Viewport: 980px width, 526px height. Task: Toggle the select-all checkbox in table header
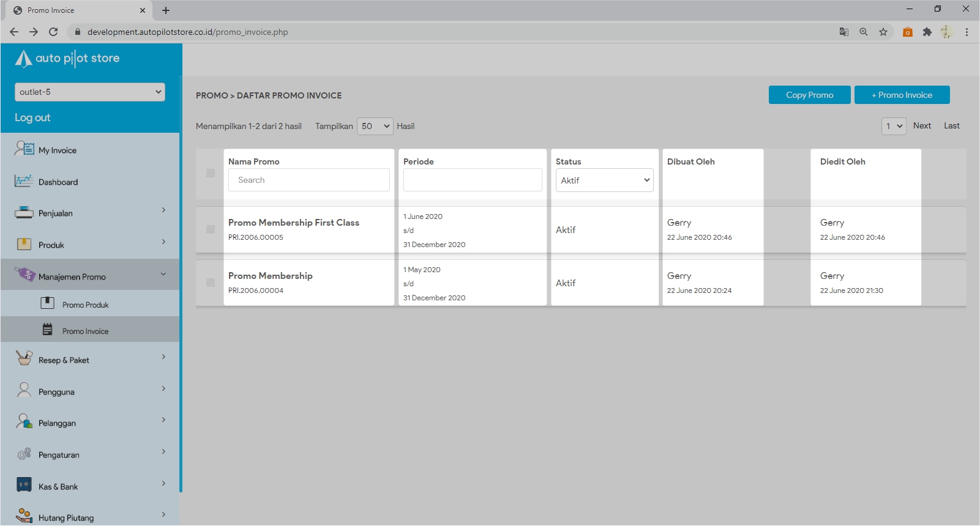click(x=211, y=173)
